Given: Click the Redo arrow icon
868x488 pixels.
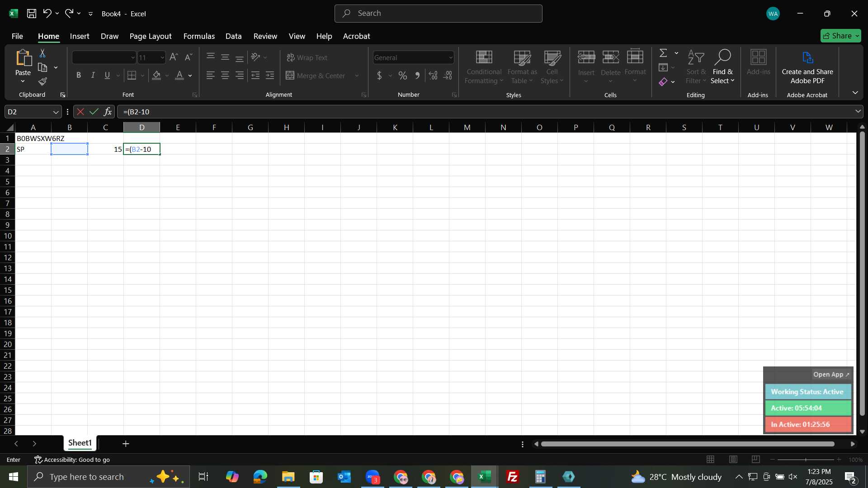Looking at the screenshot, I should (69, 14).
